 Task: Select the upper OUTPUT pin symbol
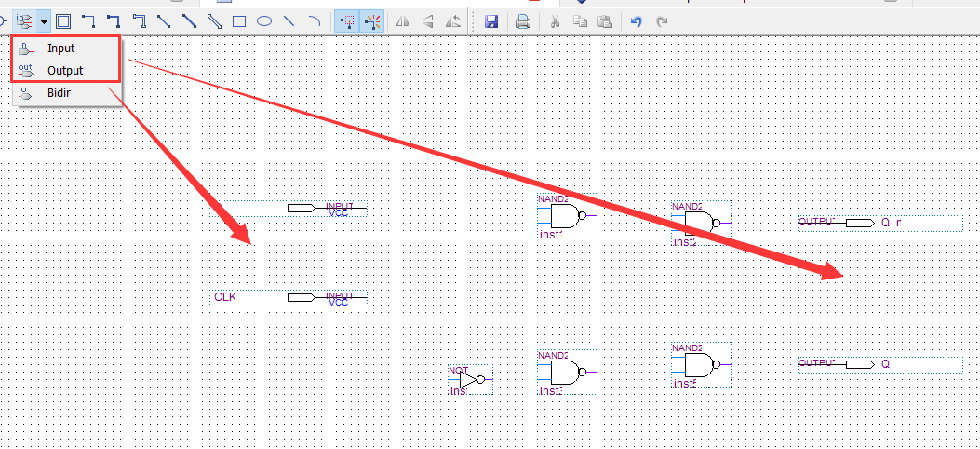tap(880, 224)
